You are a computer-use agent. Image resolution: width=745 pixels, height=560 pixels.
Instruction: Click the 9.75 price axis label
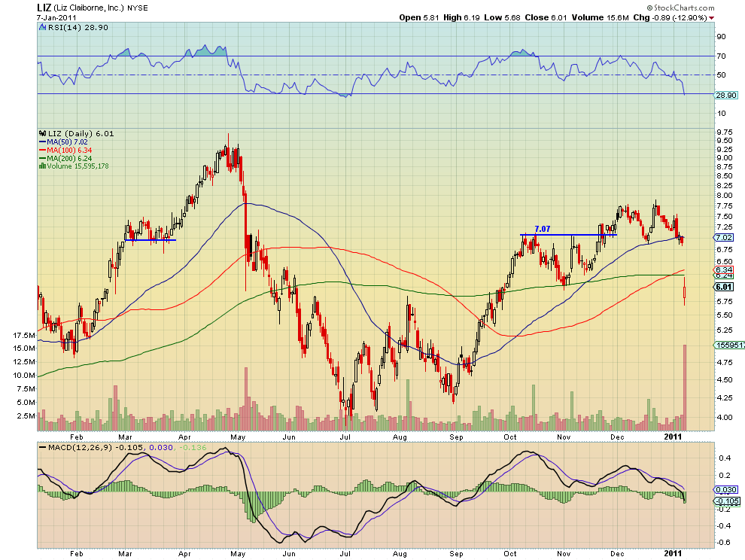tap(725, 132)
